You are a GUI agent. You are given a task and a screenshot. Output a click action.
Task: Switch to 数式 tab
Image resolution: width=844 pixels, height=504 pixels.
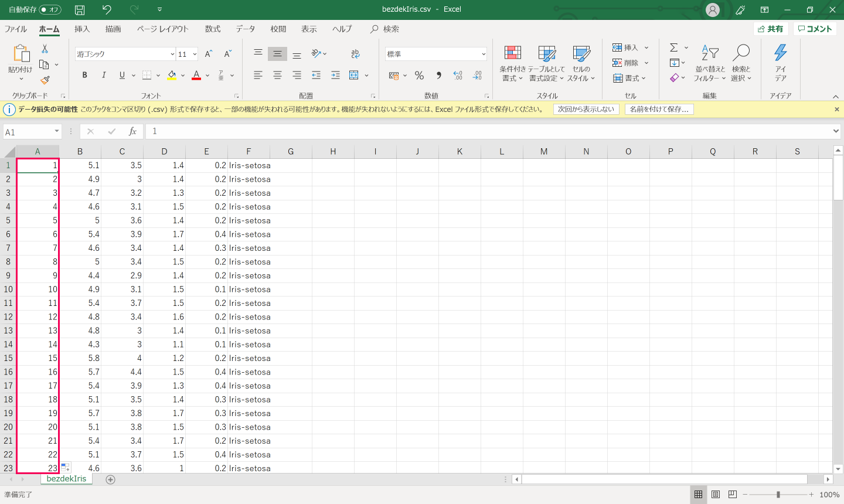coord(213,29)
